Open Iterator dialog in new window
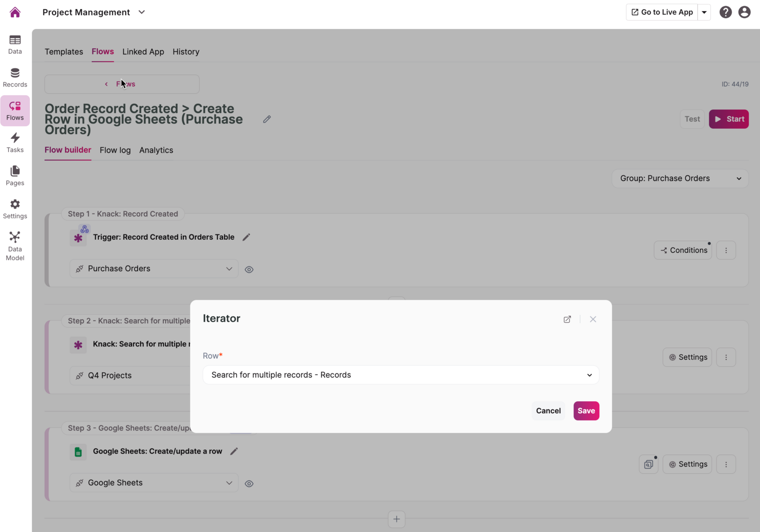The height and width of the screenshot is (532, 760). [567, 319]
